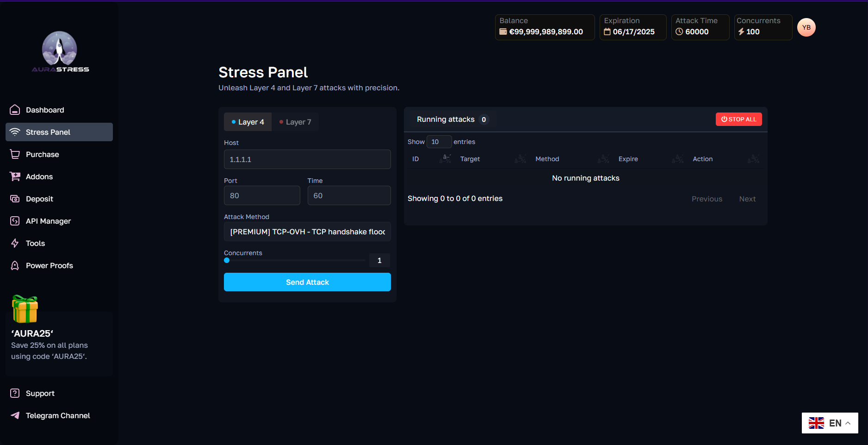The height and width of the screenshot is (445, 868).
Task: Click the Deposit wallet icon
Action: point(15,199)
